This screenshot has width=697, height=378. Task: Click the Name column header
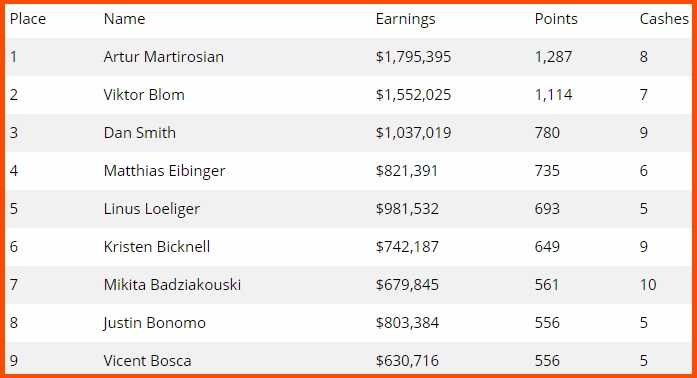pos(124,19)
